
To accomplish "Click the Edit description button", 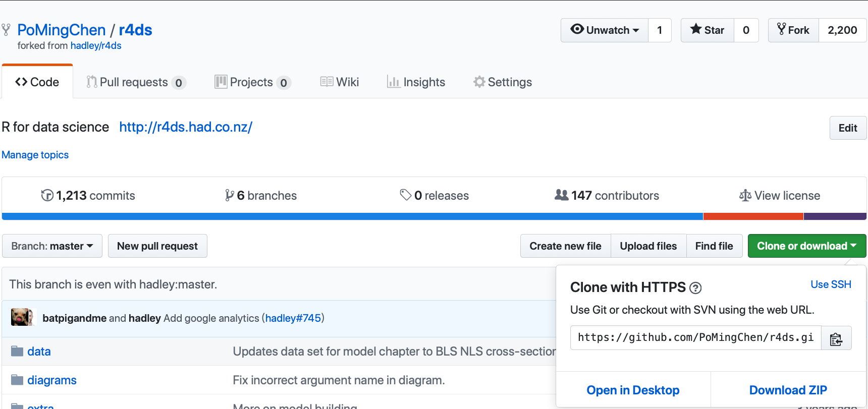I will pyautogui.click(x=848, y=128).
